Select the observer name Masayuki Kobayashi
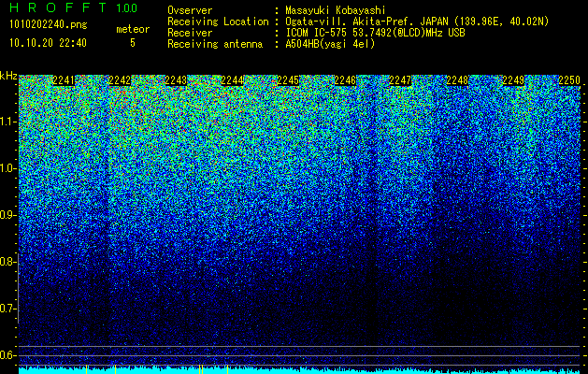Viewport: 588px width, 374px height. point(336,10)
